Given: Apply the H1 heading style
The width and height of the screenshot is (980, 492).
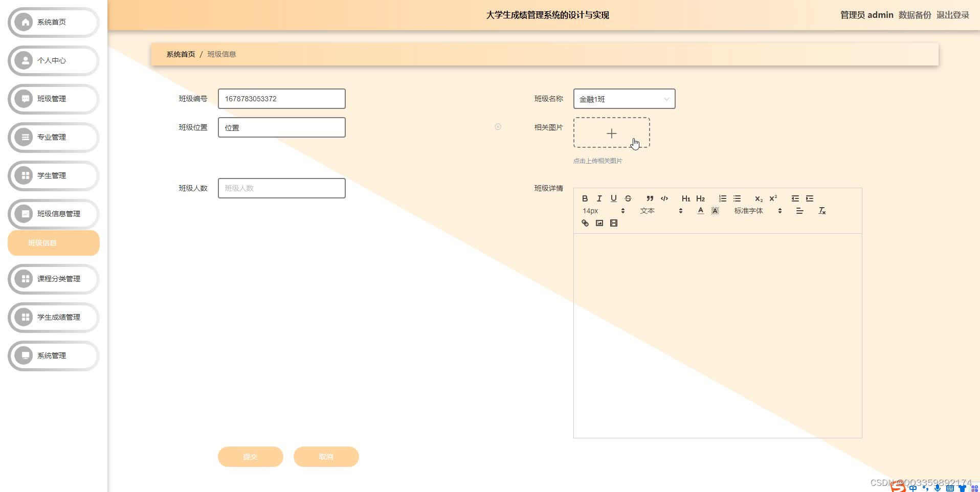Looking at the screenshot, I should pyautogui.click(x=686, y=198).
